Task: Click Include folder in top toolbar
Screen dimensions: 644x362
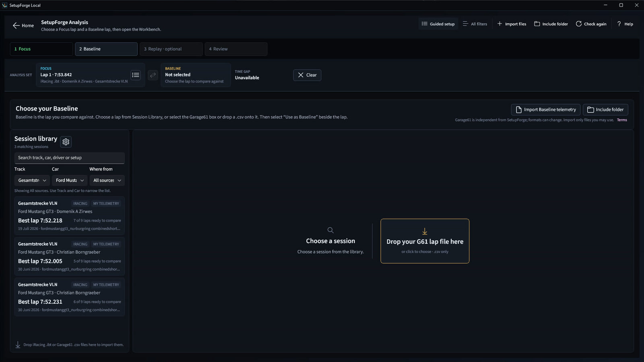Action: coord(551,24)
